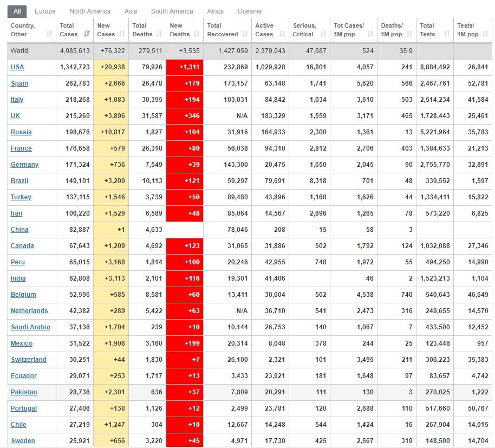This screenshot has height=448, width=495.
Task: Switch to the Europe tab
Action: [45, 11]
